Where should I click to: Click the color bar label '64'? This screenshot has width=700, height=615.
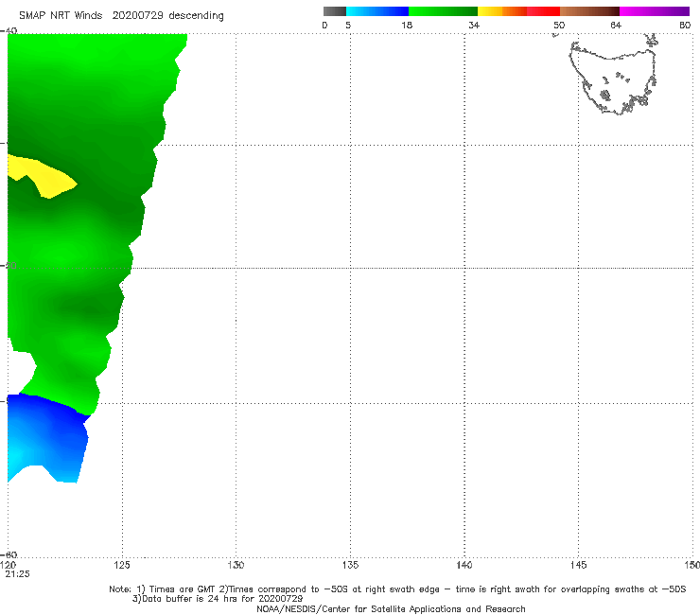(x=616, y=26)
